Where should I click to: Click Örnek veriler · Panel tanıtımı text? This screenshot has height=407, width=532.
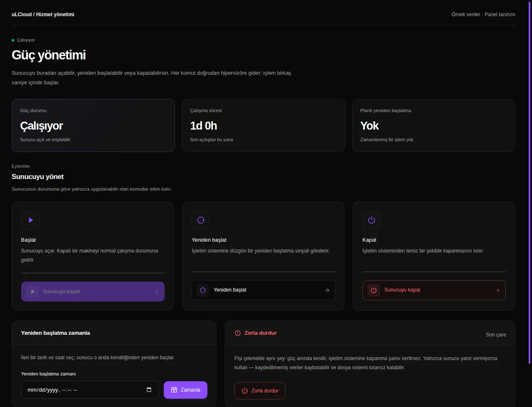(x=483, y=15)
